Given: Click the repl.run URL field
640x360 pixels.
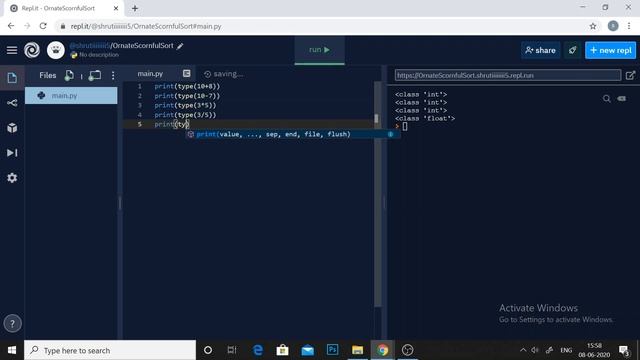Looking at the screenshot, I should pos(508,76).
